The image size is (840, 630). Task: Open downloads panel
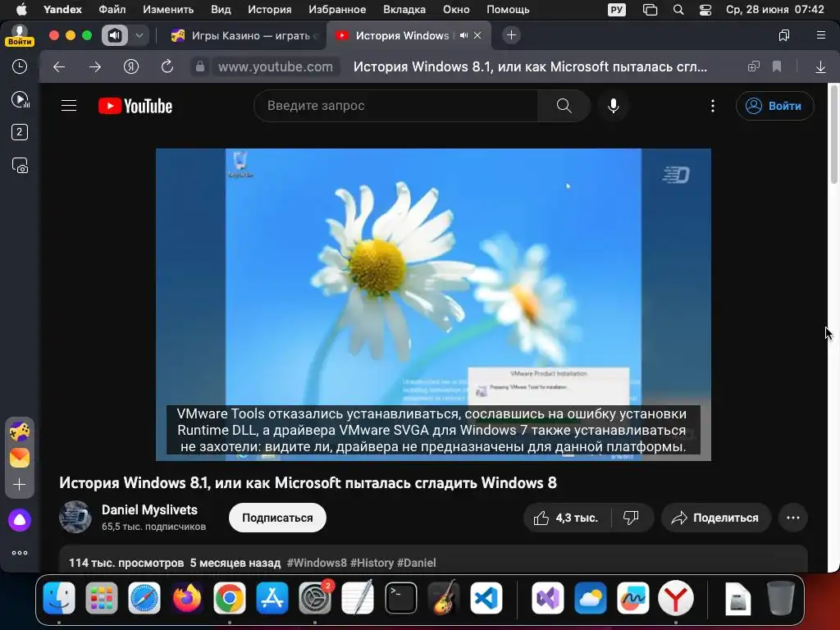[x=820, y=67]
